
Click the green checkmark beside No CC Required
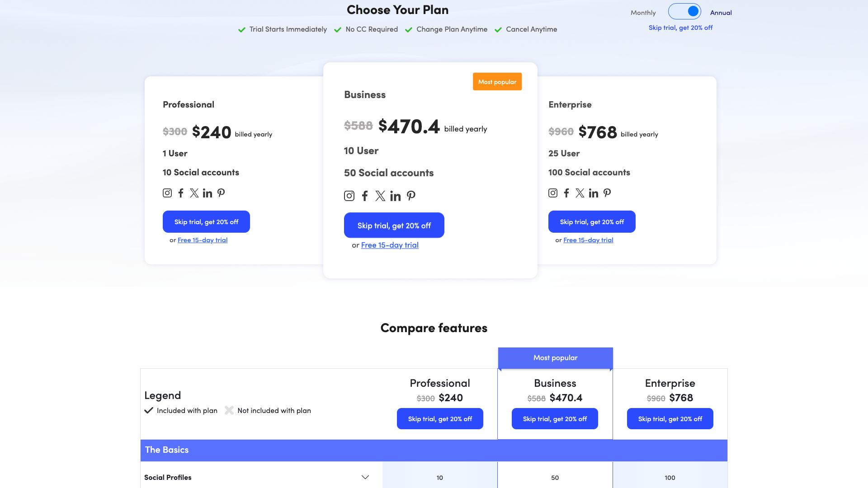337,29
